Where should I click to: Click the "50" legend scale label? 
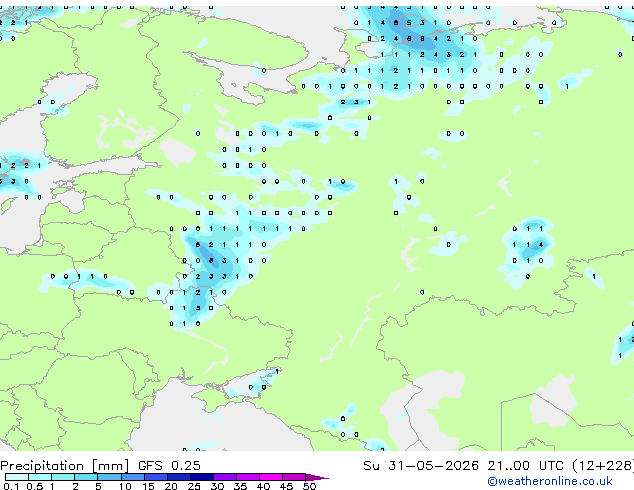tap(309, 486)
